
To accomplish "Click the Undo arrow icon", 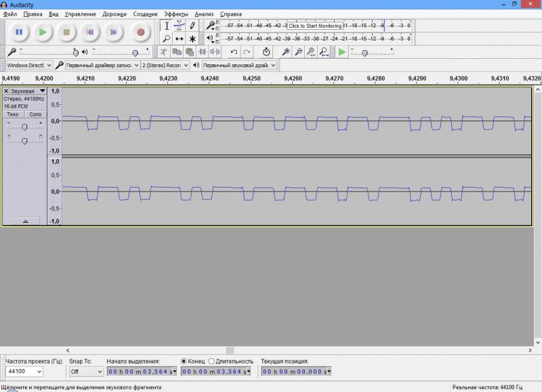I will [x=234, y=52].
